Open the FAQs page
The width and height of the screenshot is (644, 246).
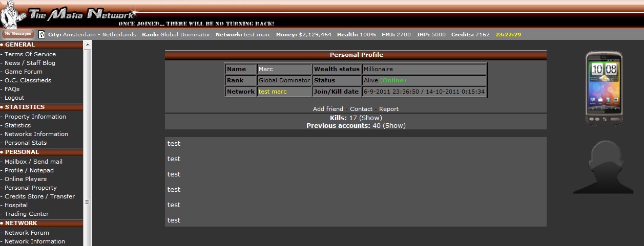pyautogui.click(x=12, y=89)
